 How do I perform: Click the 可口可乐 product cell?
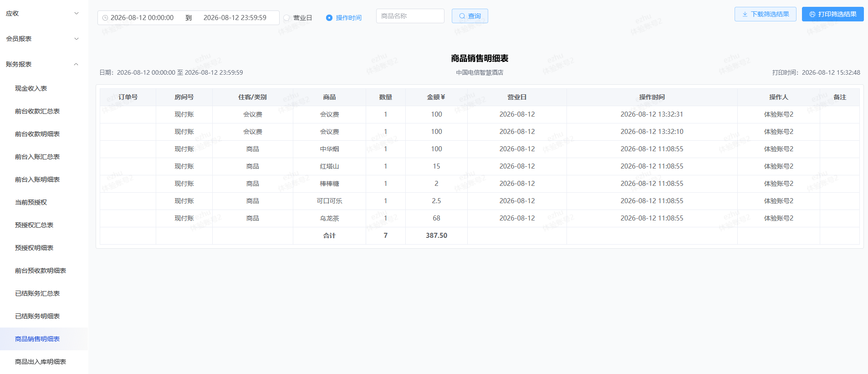329,201
